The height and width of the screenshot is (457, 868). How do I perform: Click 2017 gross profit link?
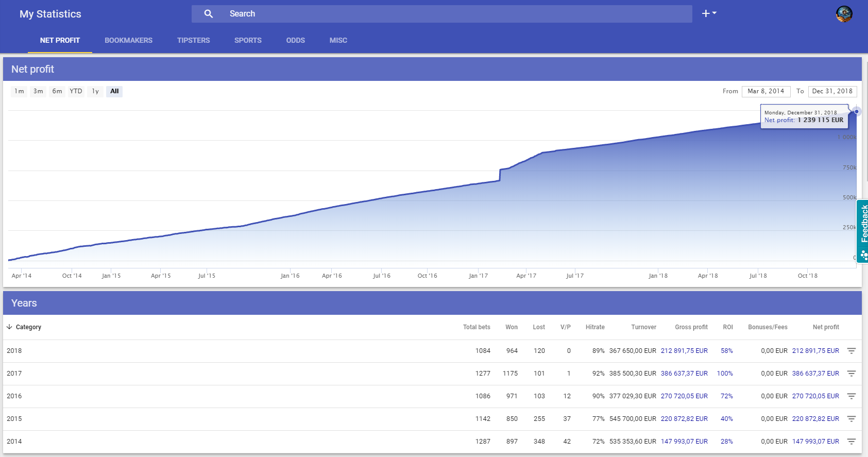click(x=684, y=374)
